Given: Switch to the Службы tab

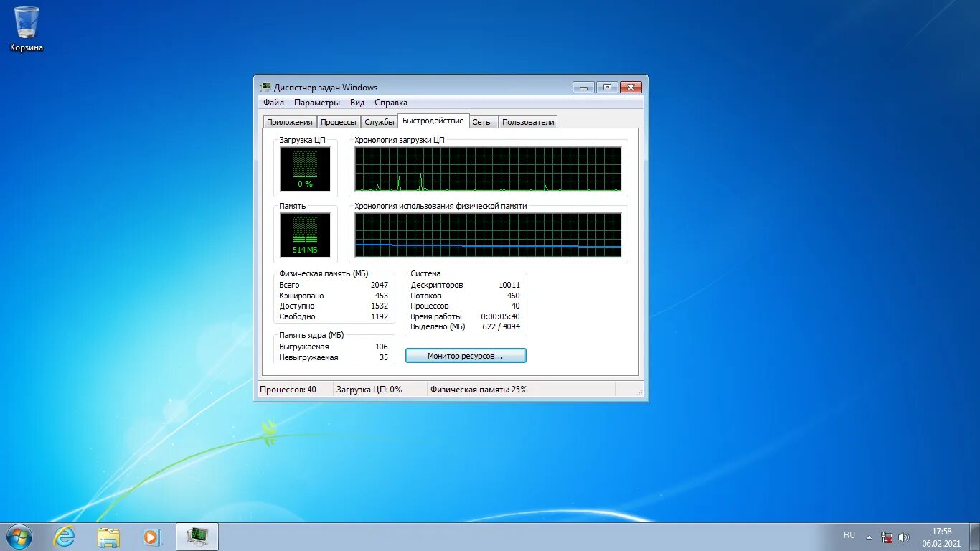Looking at the screenshot, I should 380,122.
